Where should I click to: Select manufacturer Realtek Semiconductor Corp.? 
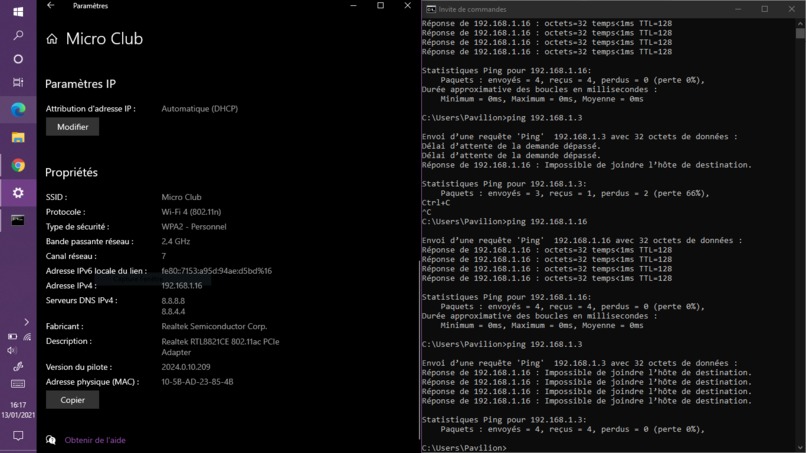pos(214,327)
